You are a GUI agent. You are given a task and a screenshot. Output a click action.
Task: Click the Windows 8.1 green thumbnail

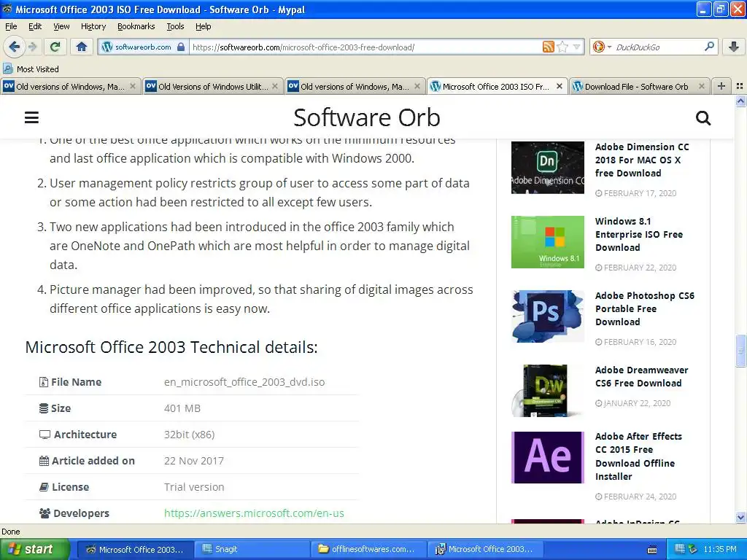[547, 242]
